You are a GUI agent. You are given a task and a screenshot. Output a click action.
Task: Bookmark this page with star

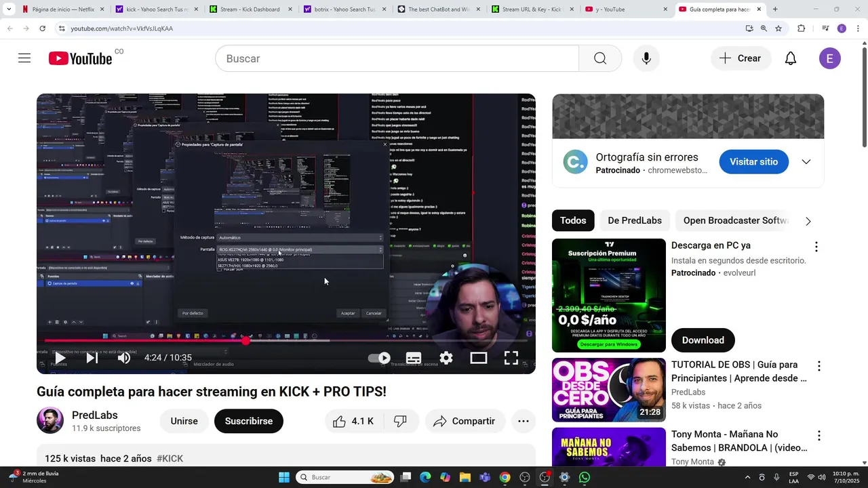778,28
